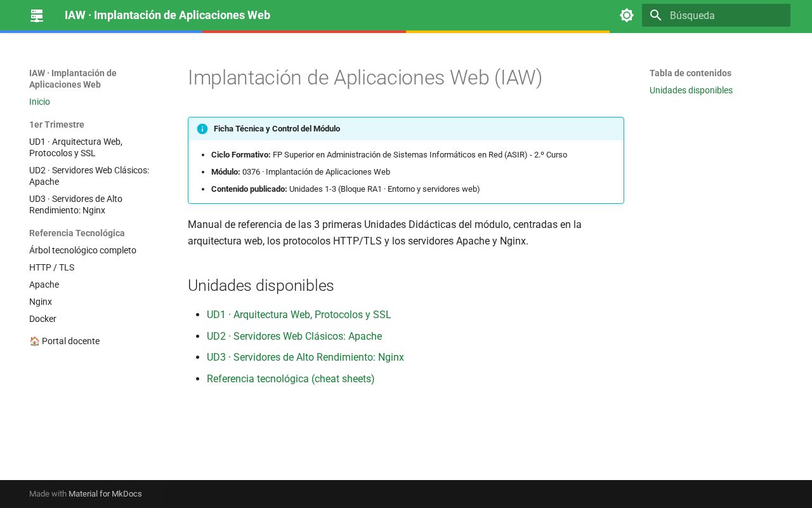Click header title IAW · Implantación de Aplicaciones Web

(167, 15)
